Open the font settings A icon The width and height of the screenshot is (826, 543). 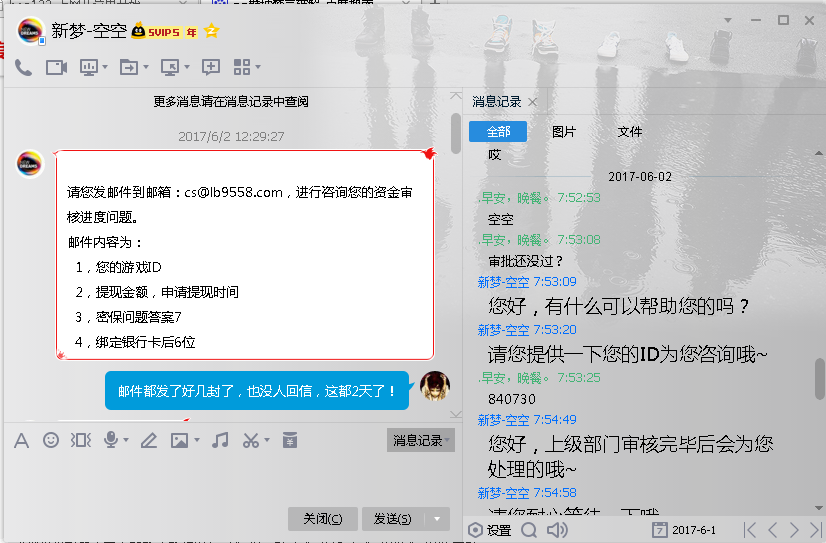[21, 440]
